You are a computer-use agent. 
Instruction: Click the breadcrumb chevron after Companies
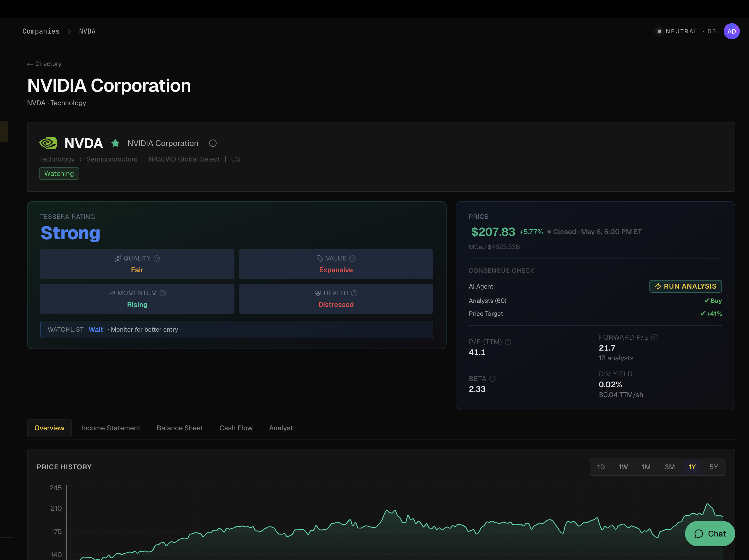tap(69, 31)
